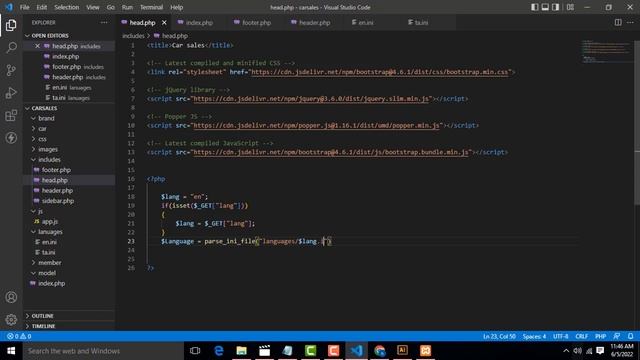Click Explorer panel more actions ellipsis
This screenshot has height=360, width=640.
coord(104,22)
